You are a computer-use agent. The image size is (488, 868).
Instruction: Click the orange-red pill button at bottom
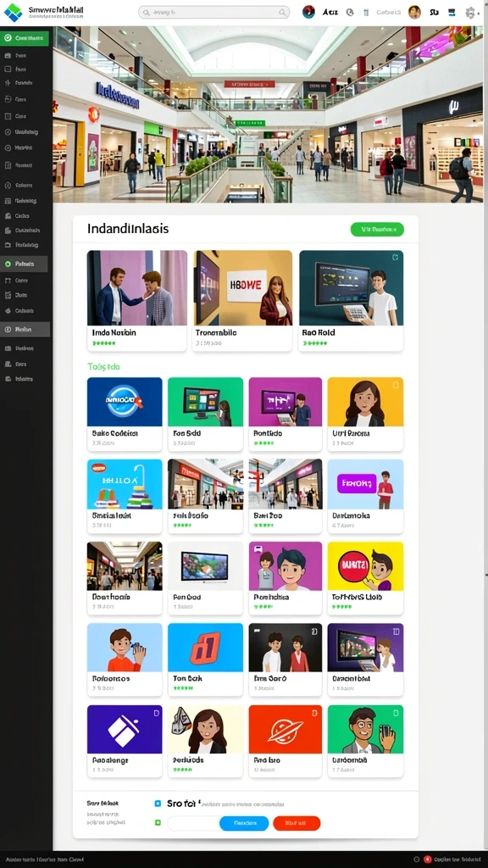coord(297,823)
